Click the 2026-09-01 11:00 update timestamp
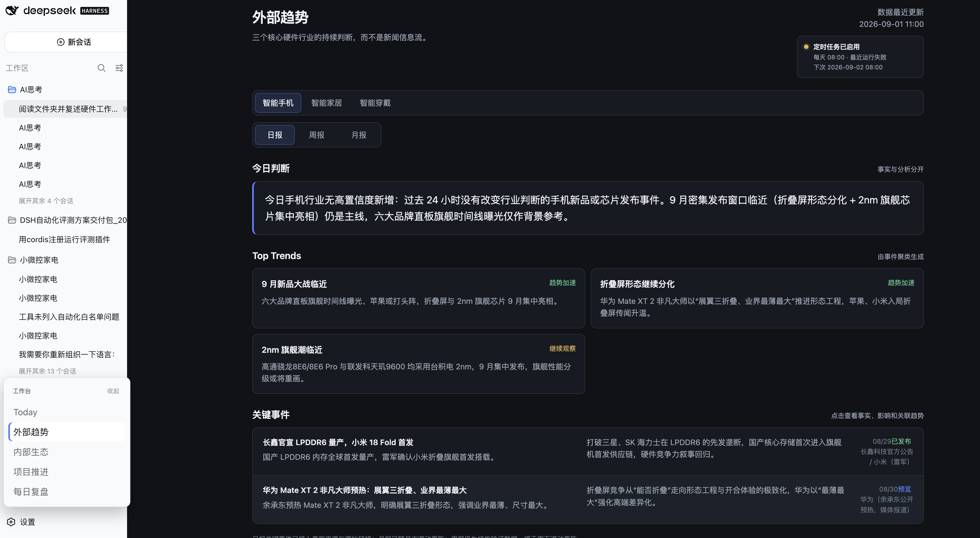This screenshot has width=980, height=538. [891, 24]
